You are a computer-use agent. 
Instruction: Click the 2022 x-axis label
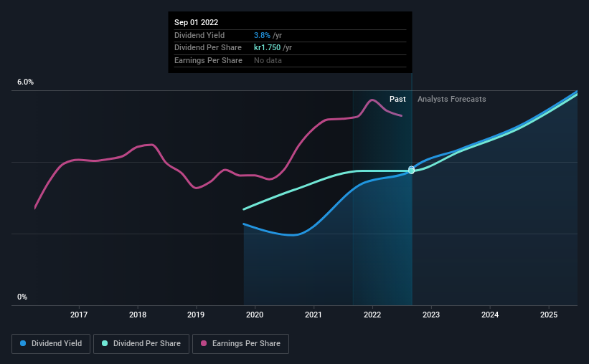point(372,315)
